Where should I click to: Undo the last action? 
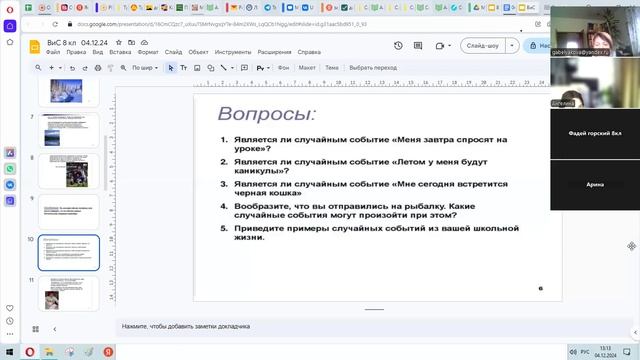(x=72, y=68)
